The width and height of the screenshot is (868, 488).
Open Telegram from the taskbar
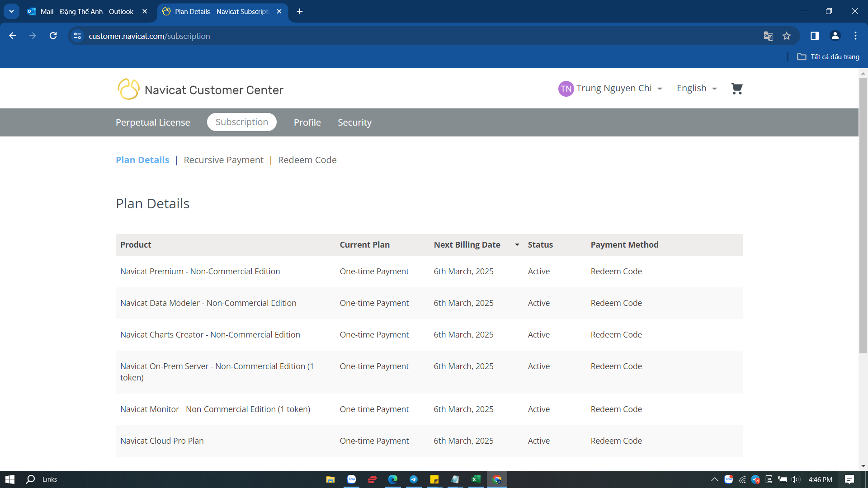(x=414, y=479)
